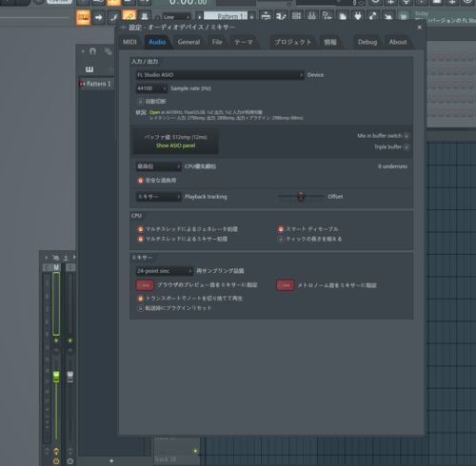
Task: Toggle the highlighted link icon in toolbar
Action: 129,16
